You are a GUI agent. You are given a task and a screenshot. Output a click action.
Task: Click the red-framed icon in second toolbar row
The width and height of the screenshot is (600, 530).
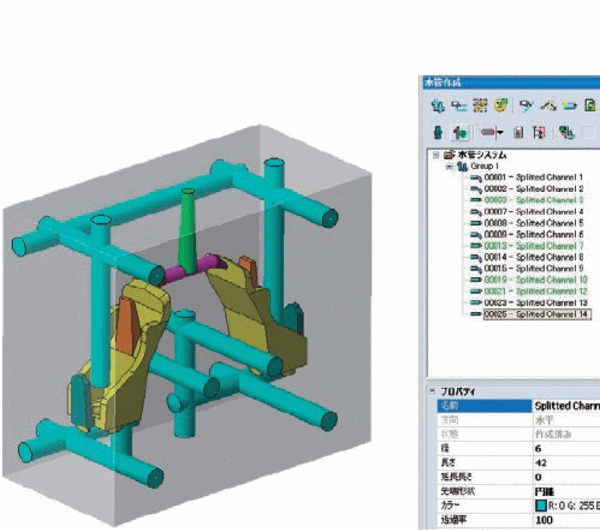(x=539, y=131)
